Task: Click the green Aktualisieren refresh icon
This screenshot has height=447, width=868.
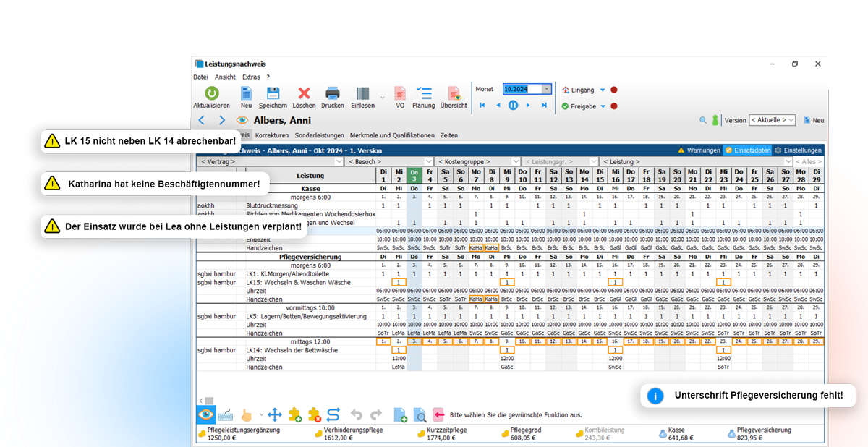Action: [x=211, y=93]
